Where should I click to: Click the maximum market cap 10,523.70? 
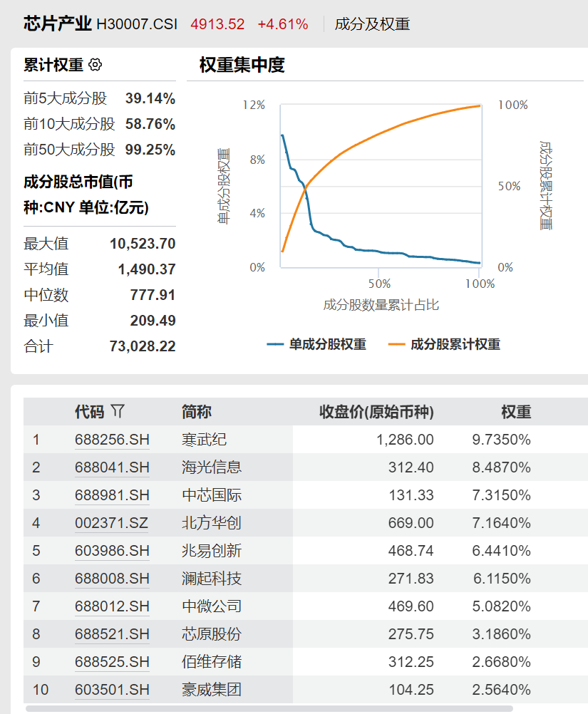coord(143,244)
